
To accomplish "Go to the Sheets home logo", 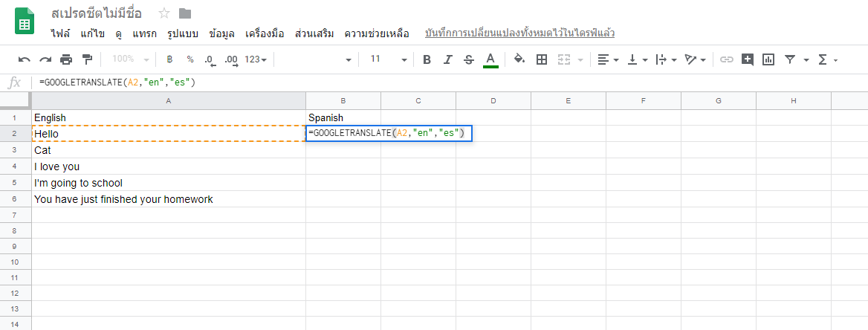I will tap(25, 21).
